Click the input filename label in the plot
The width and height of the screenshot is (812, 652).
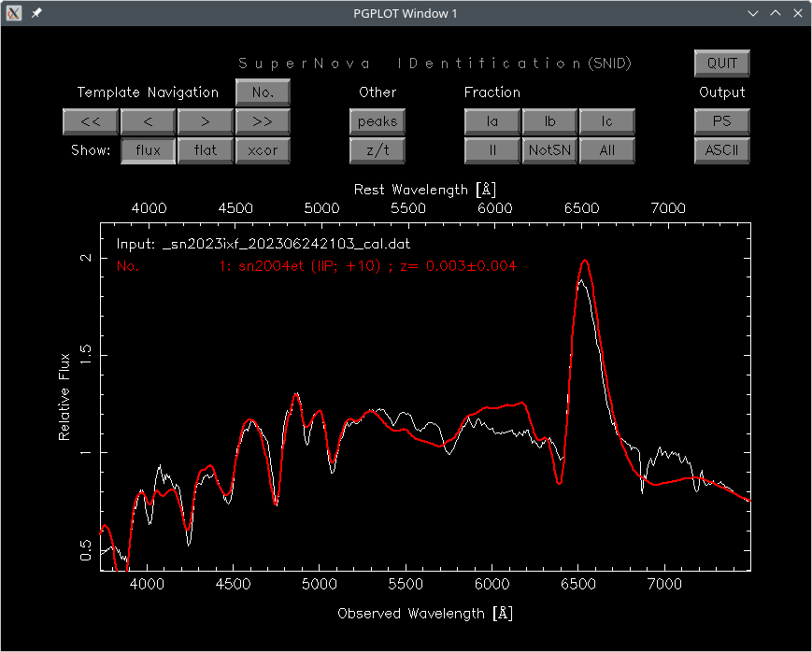(x=264, y=244)
